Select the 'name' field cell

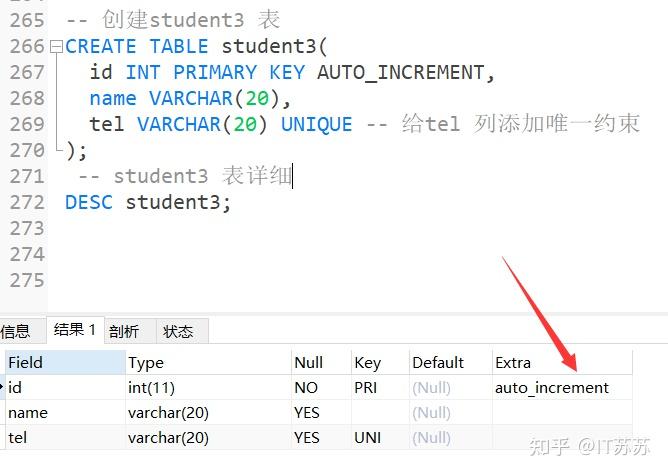(x=65, y=412)
